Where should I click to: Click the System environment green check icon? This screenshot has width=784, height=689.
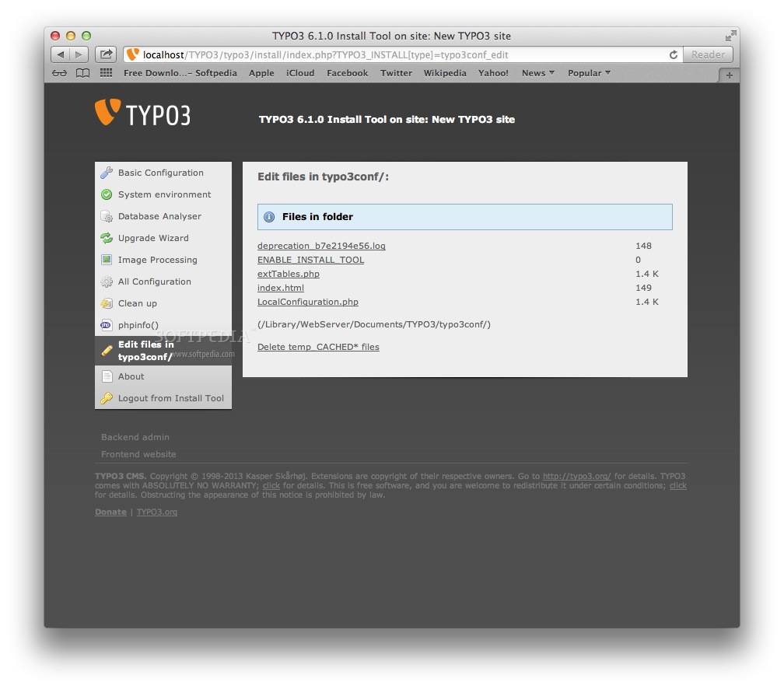click(107, 194)
